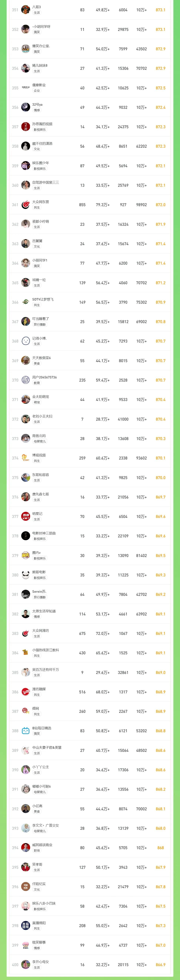This screenshot has width=180, height=980.
Task: Click the 873.1 score in row 351
Action: (160, 10)
